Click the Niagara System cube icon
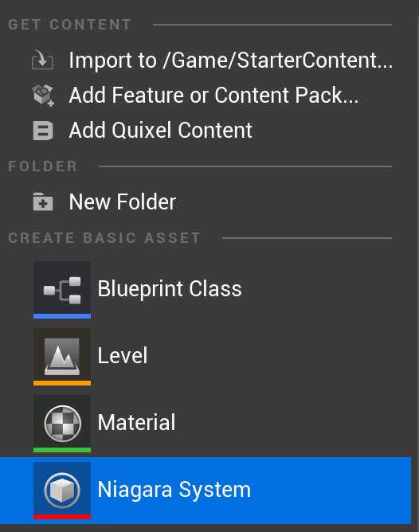 coord(62,488)
